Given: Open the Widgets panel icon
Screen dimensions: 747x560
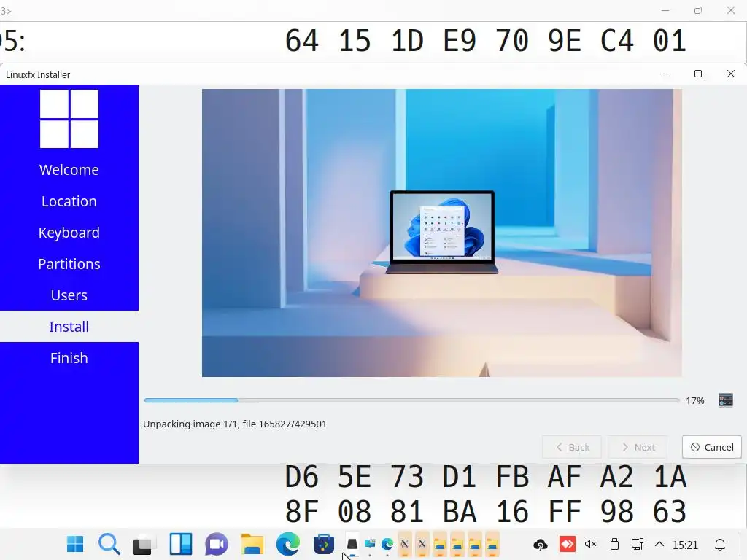Looking at the screenshot, I should click(181, 544).
